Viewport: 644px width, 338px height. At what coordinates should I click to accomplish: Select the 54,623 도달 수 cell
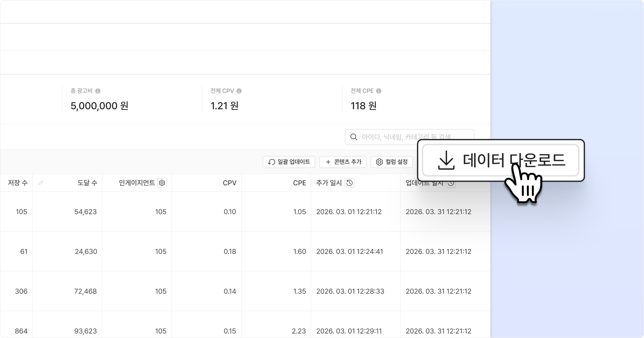click(85, 212)
